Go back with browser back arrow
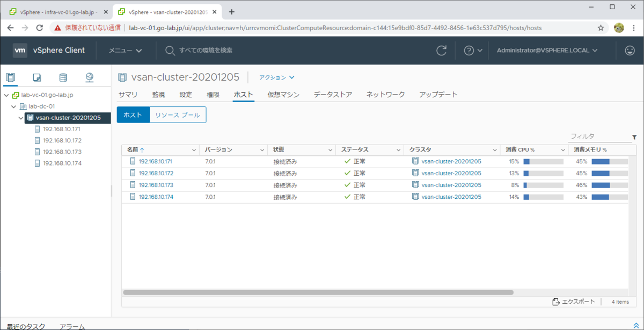Image resolution: width=644 pixels, height=330 pixels. coord(11,27)
